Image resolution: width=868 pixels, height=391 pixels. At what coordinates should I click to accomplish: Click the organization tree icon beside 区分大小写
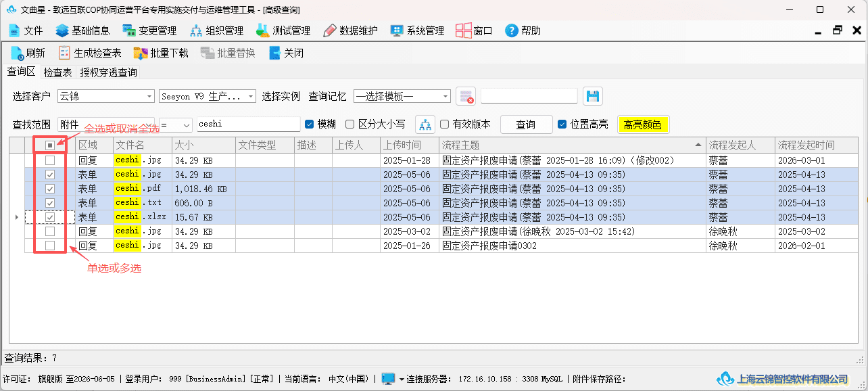[x=425, y=124]
